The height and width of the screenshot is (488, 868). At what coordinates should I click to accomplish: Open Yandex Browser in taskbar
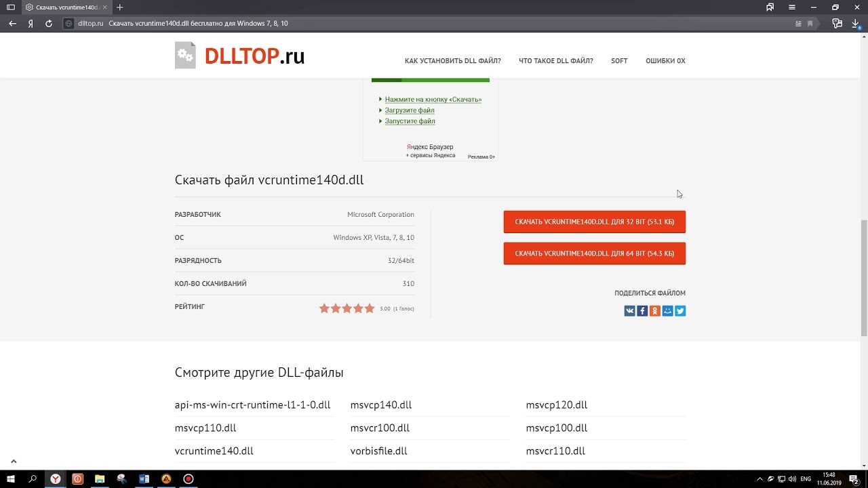[56, 479]
